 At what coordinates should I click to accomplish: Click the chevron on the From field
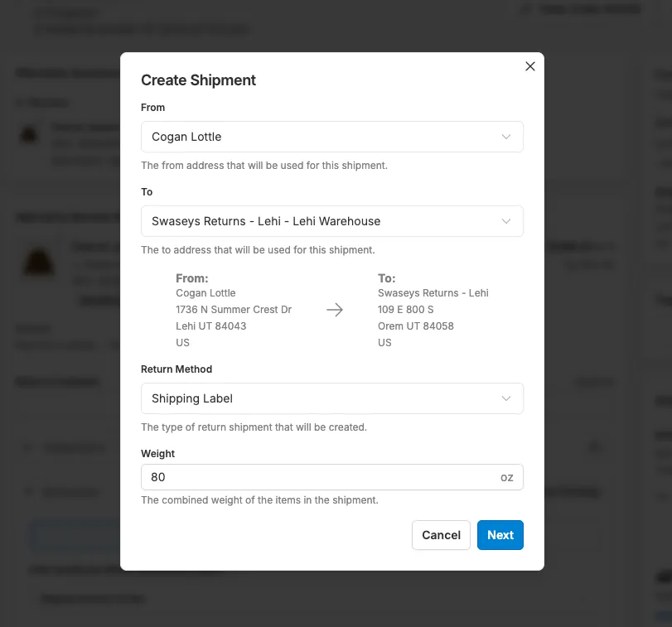(x=505, y=137)
